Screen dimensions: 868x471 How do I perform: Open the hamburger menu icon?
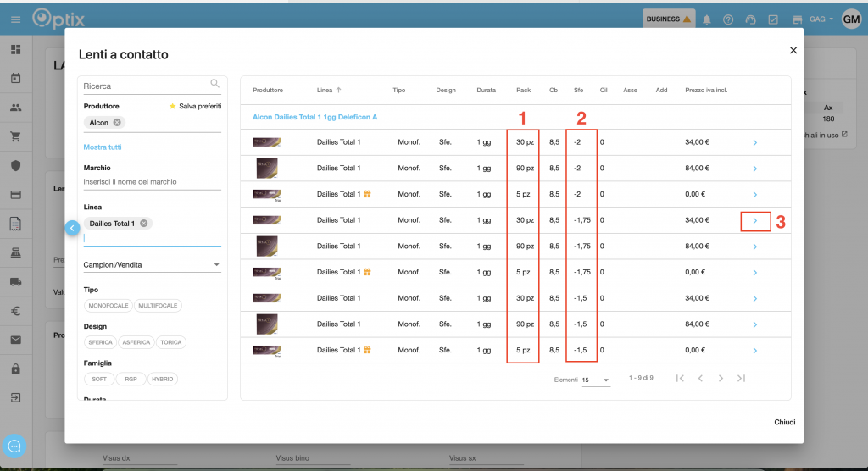pyautogui.click(x=15, y=19)
